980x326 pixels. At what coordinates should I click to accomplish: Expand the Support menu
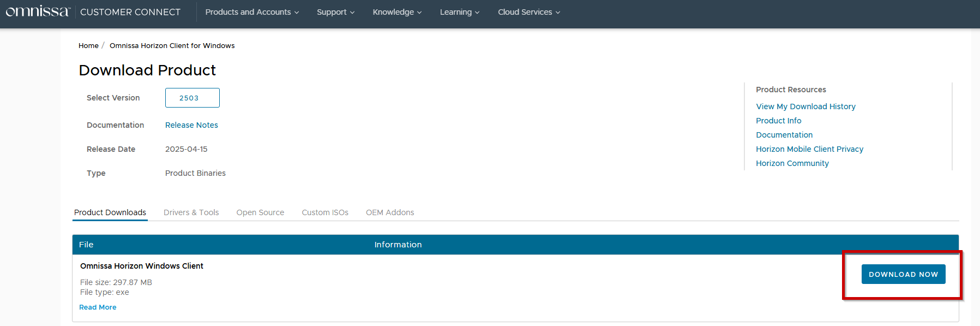[335, 12]
